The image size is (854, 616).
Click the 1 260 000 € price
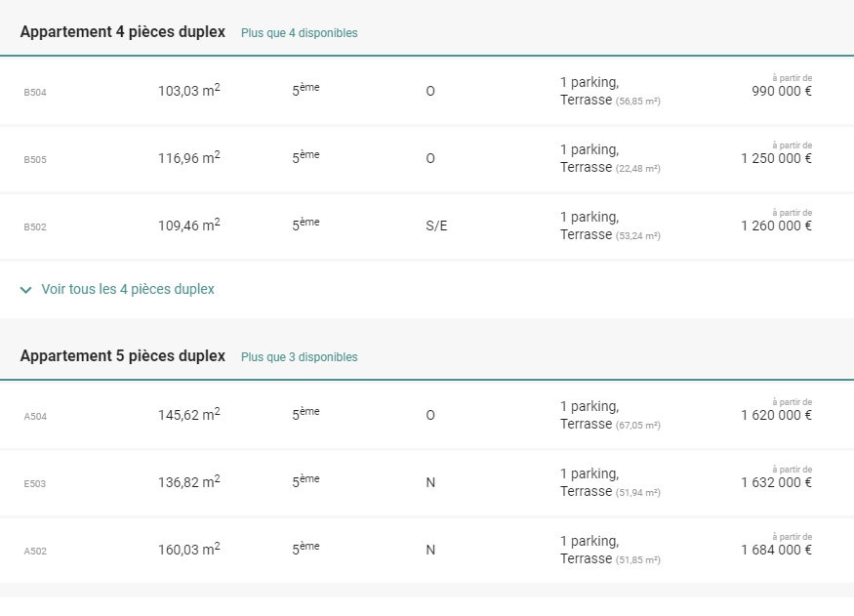pyautogui.click(x=776, y=226)
